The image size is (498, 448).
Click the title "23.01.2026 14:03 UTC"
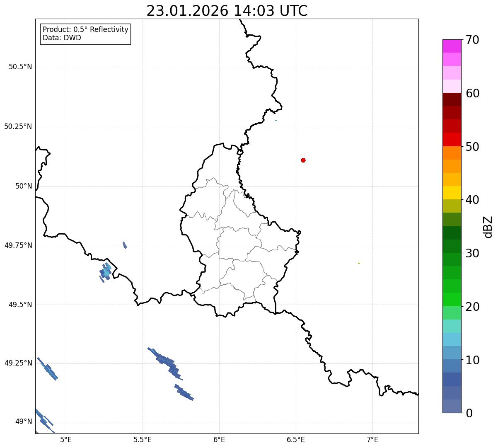(227, 11)
